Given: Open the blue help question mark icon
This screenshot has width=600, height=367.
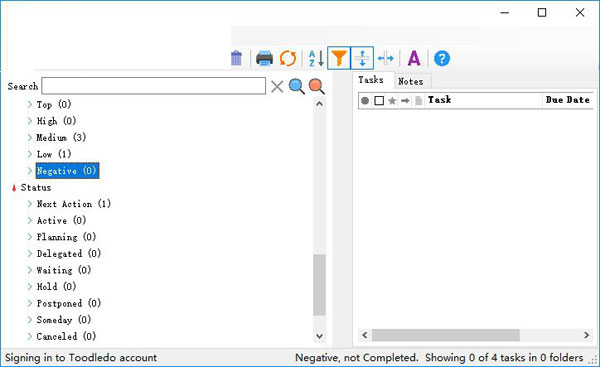Looking at the screenshot, I should pos(442,59).
